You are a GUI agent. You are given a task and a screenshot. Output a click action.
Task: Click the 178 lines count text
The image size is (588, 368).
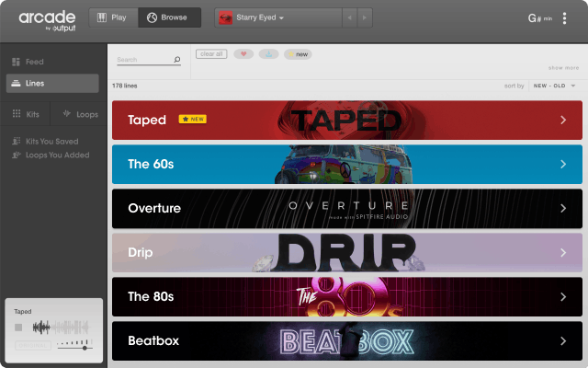125,86
